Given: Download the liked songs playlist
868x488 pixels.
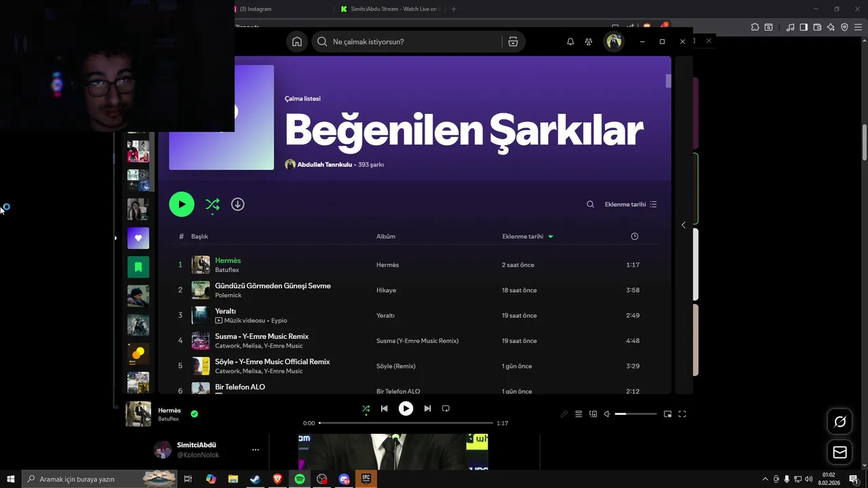Looking at the screenshot, I should 237,204.
